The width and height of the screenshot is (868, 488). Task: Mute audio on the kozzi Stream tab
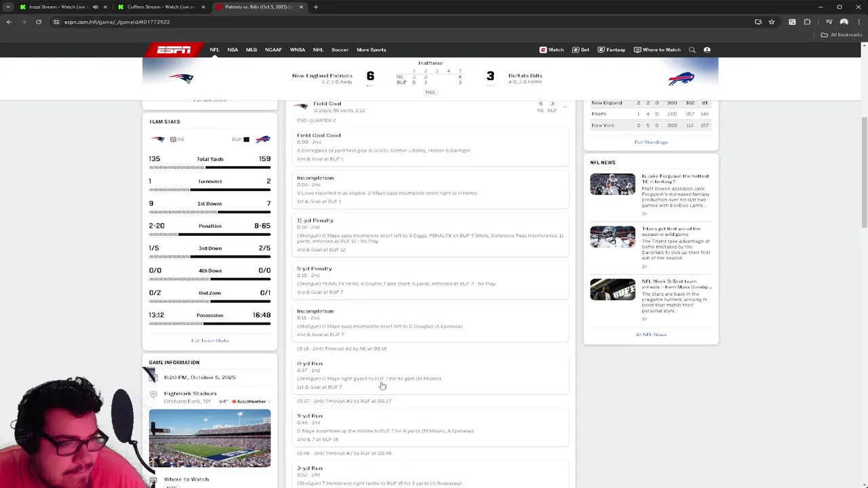pyautogui.click(x=95, y=7)
